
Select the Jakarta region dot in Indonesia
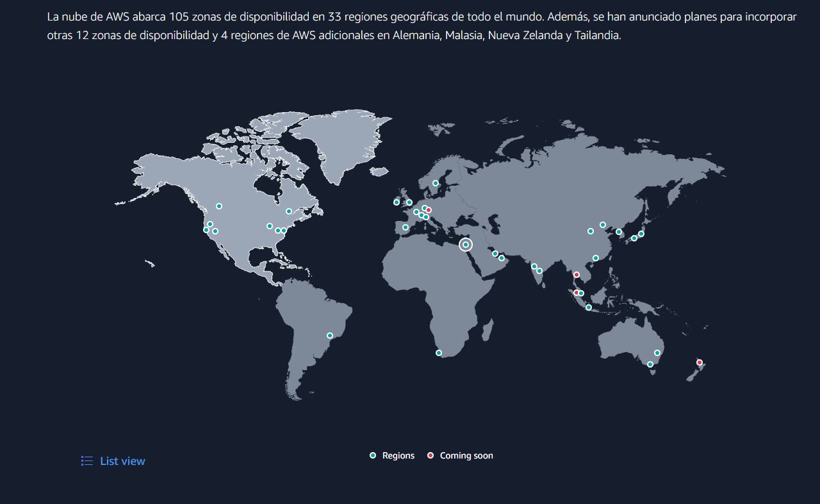(589, 307)
